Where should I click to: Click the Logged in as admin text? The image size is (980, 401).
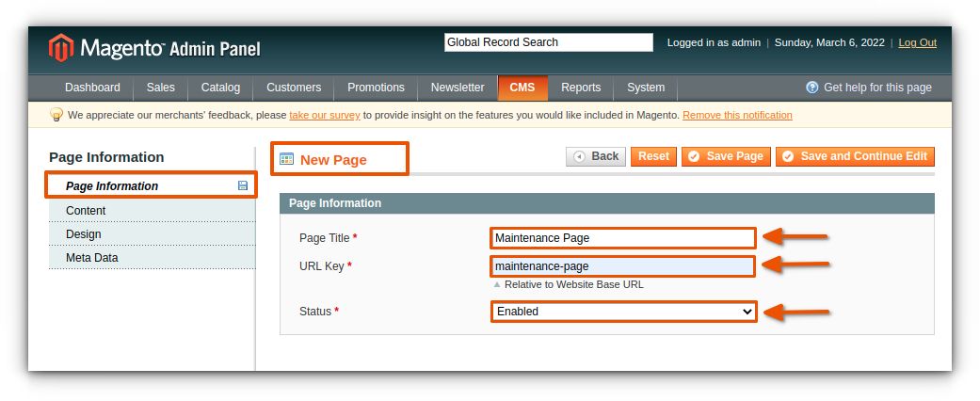click(x=714, y=42)
